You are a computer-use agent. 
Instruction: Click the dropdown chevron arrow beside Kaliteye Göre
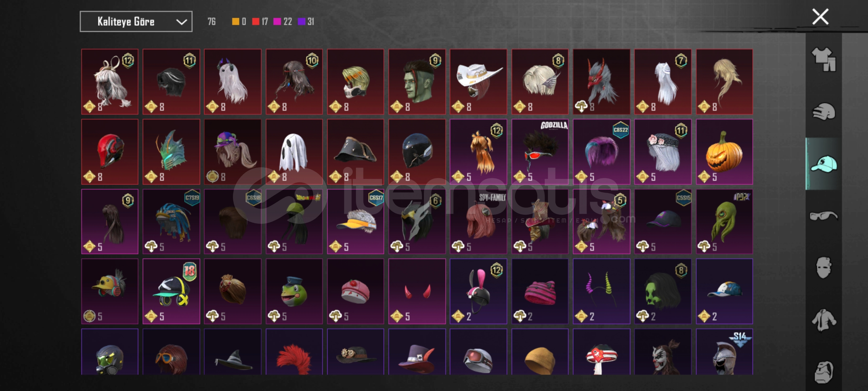pyautogui.click(x=181, y=22)
